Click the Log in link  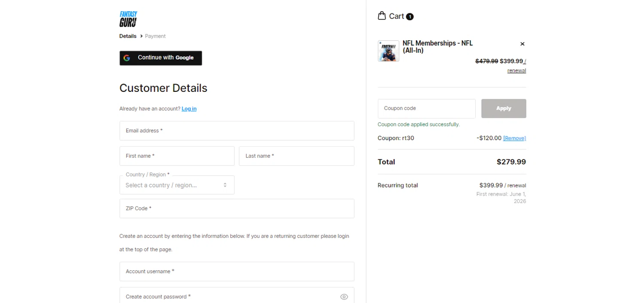(189, 109)
